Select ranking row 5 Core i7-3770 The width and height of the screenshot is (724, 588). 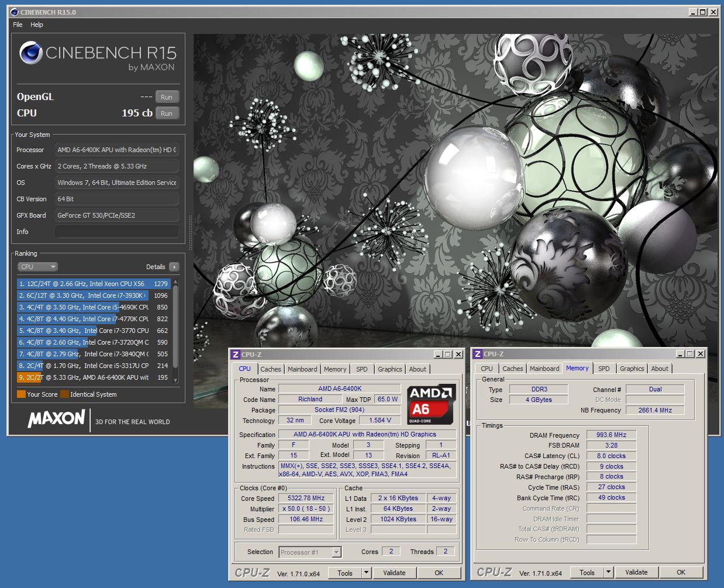94,331
